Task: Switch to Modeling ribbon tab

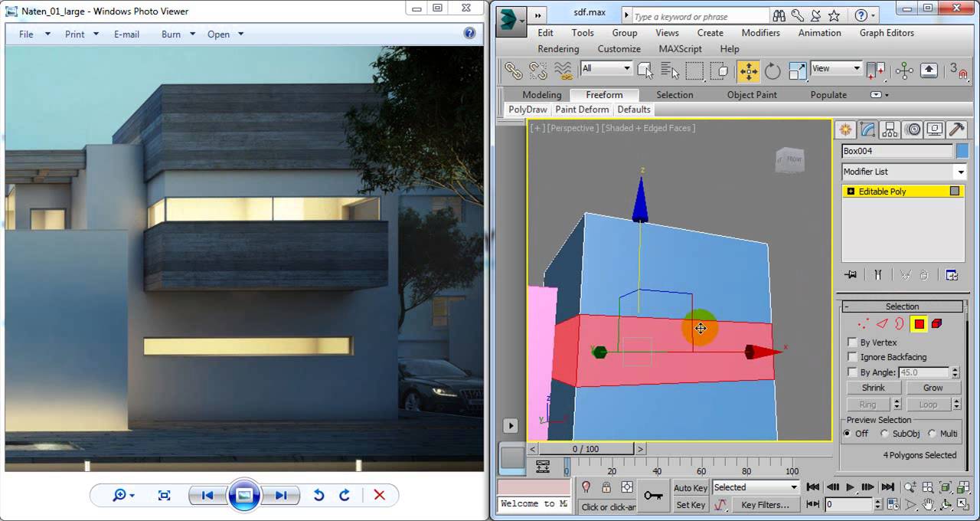Action: click(x=541, y=95)
